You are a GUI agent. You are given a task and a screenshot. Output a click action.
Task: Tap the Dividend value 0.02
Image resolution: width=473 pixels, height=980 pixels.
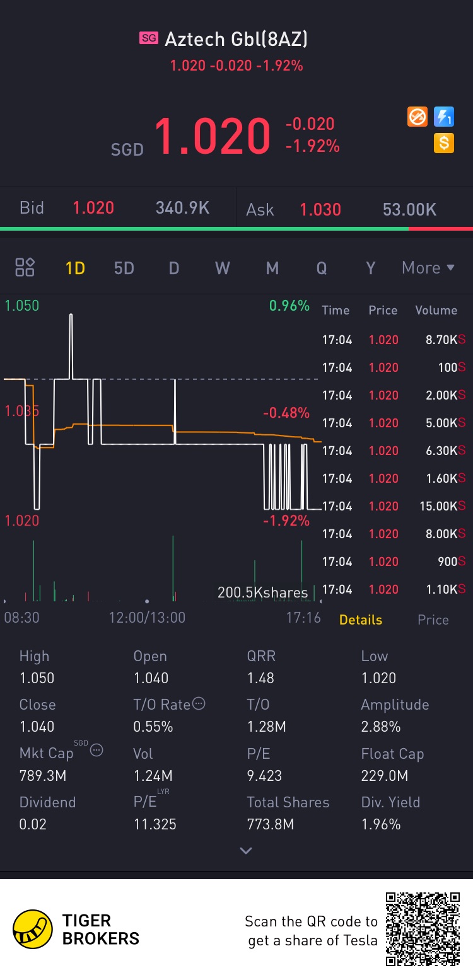[33, 824]
